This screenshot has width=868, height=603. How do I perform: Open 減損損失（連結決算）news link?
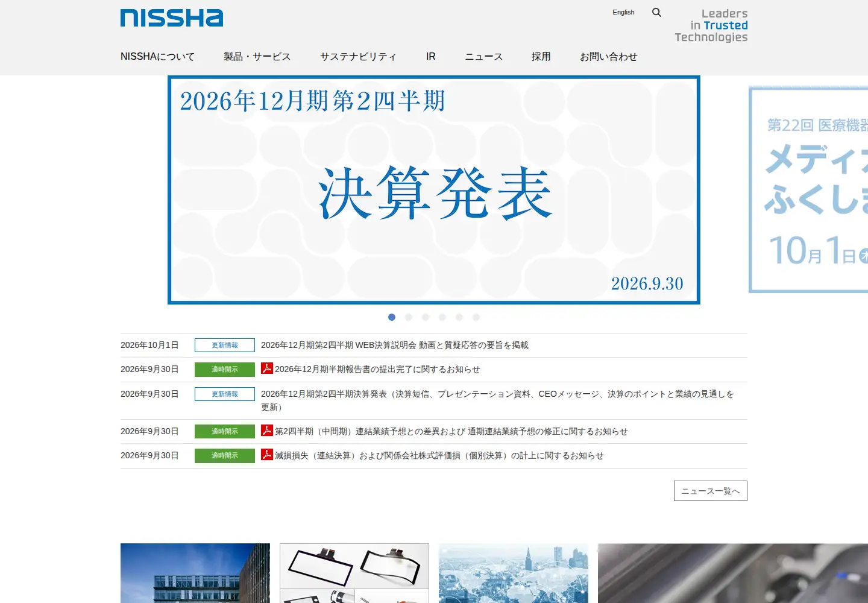[439, 455]
